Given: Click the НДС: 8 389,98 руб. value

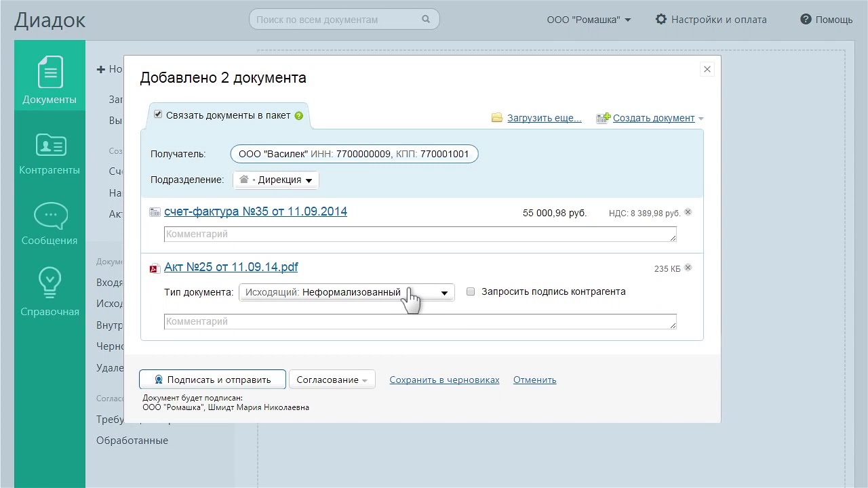Looking at the screenshot, I should (x=644, y=213).
